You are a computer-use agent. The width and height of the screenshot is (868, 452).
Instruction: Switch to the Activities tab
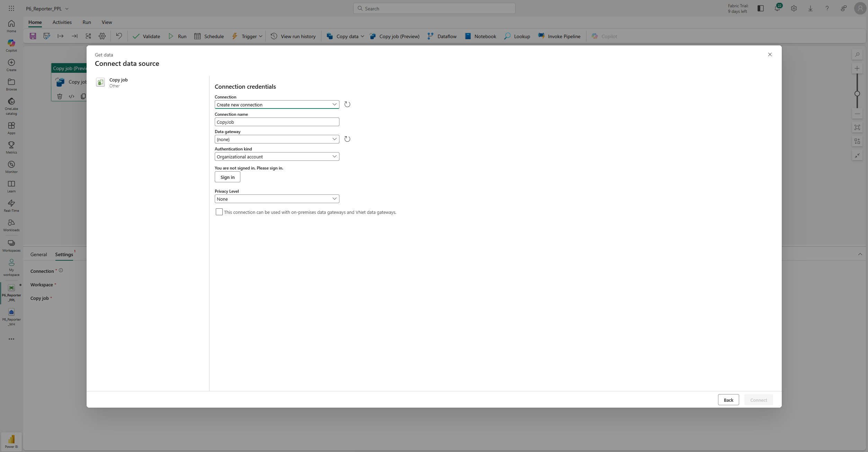tap(62, 22)
